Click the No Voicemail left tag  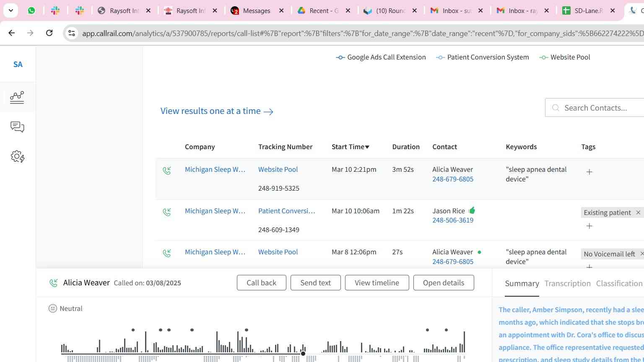609,254
